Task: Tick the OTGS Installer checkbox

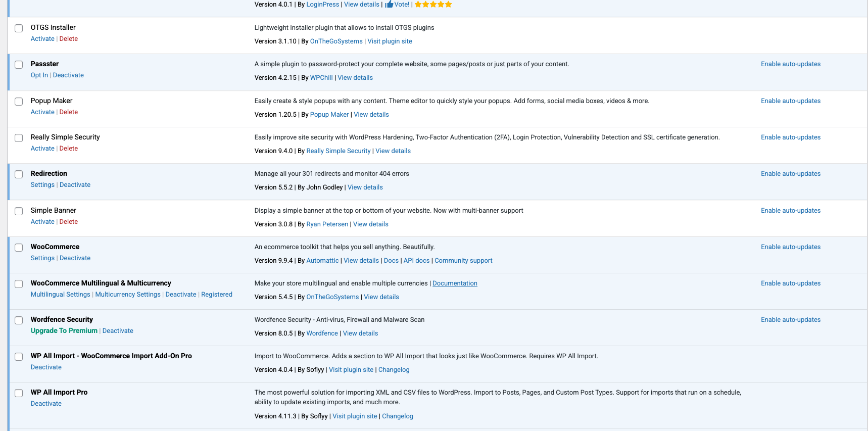Action: 19,28
